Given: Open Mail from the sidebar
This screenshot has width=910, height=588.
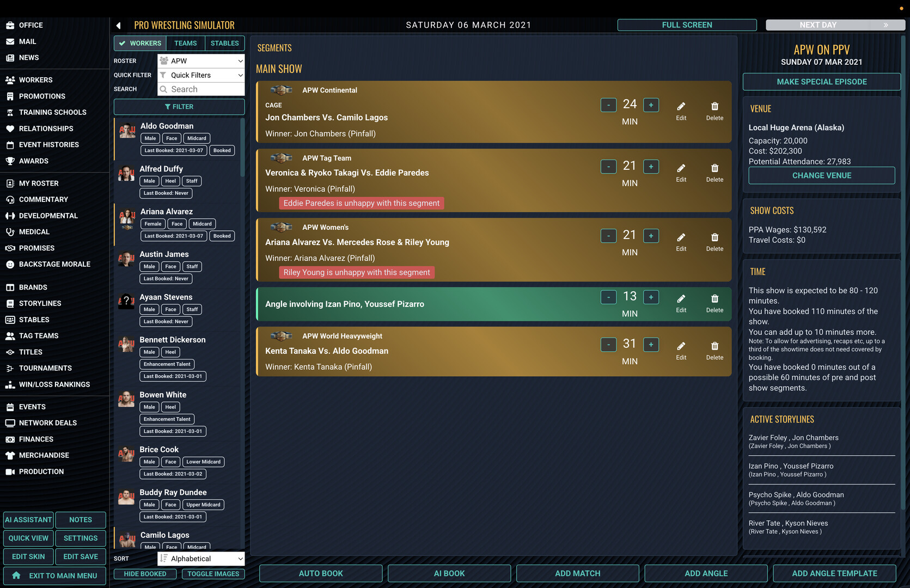Looking at the screenshot, I should 27,41.
